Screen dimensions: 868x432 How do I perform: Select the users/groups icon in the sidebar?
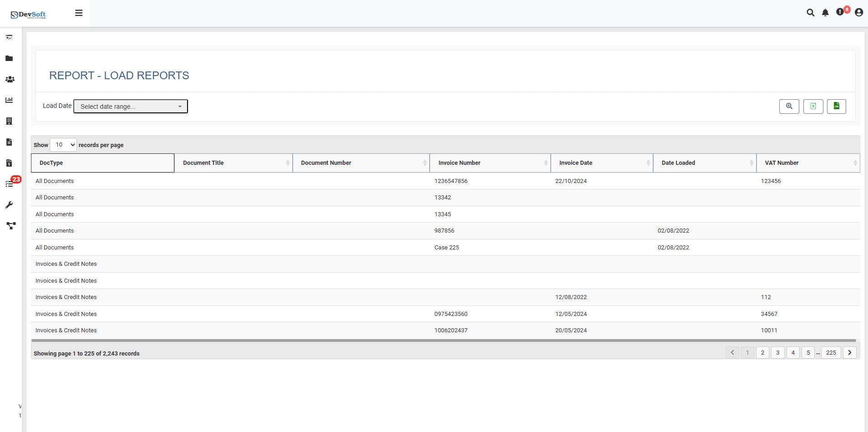click(9, 79)
